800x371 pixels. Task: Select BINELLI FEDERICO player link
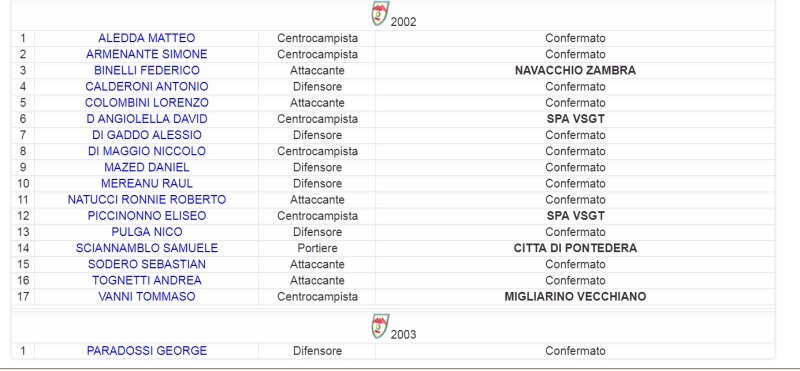146,70
